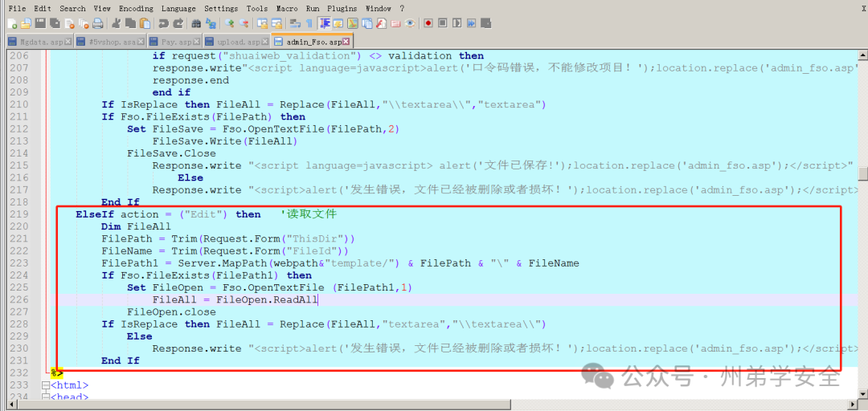Open the Macro menu
Screen dimensions: 868x411
tap(287, 8)
